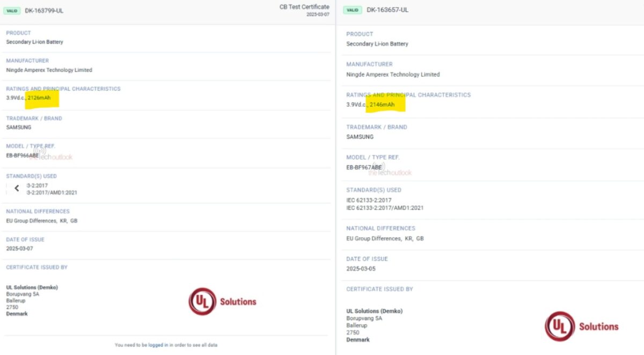Click the "TRADEMARK / BRAND" label in DK-163657-UL certificate

click(377, 127)
